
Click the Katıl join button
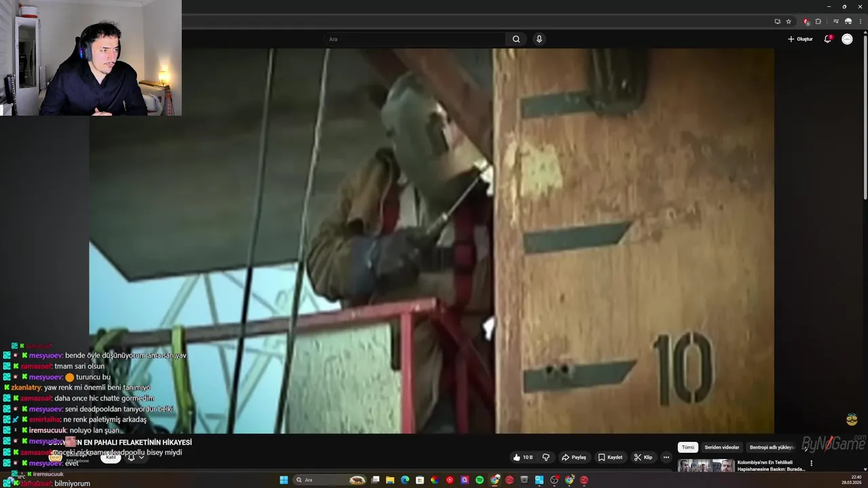pyautogui.click(x=111, y=457)
